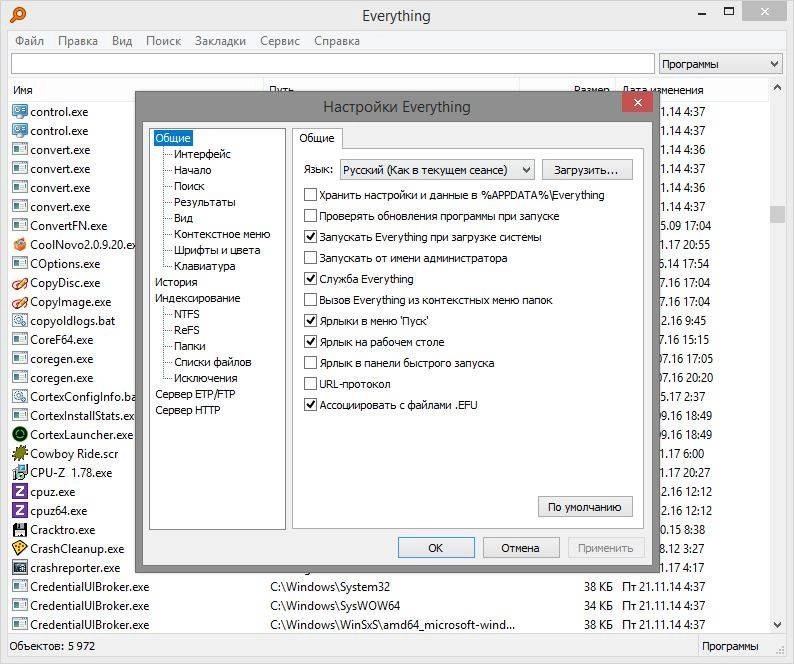Click the CrashCleanup.exe icon
The image size is (794, 664).
(20, 549)
